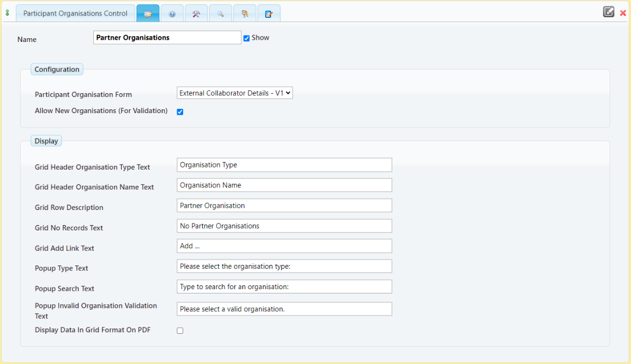Enable Display Data In Grid Format On PDF
The width and height of the screenshot is (631, 364).
tap(180, 331)
